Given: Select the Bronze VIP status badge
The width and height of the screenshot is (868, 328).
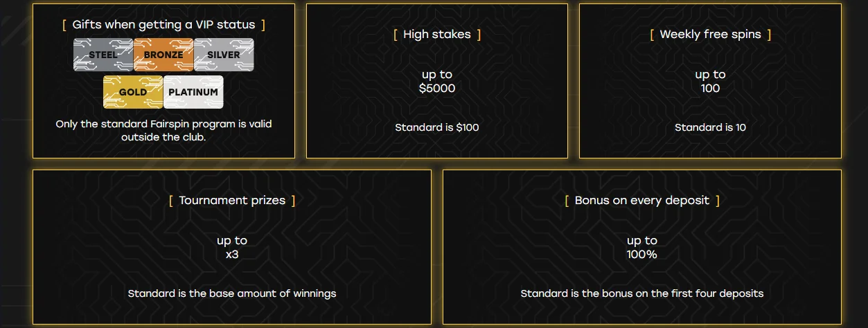Looking at the screenshot, I should tap(163, 55).
